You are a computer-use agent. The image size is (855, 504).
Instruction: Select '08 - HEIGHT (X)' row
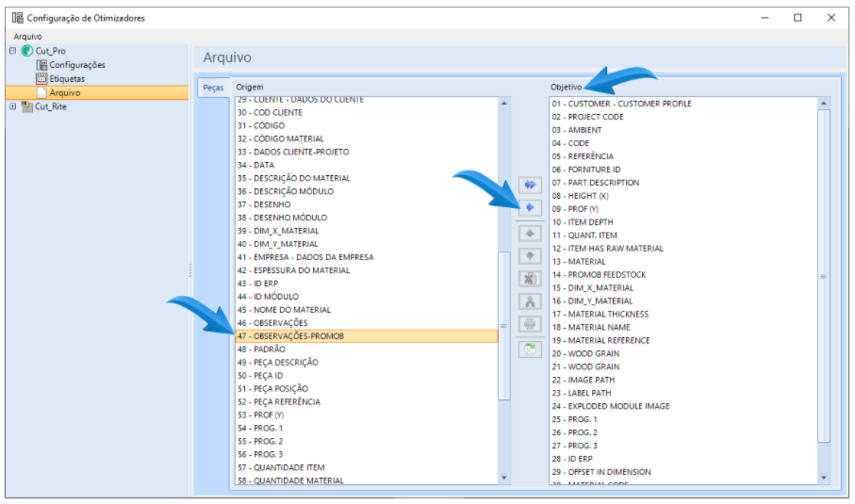(683, 196)
